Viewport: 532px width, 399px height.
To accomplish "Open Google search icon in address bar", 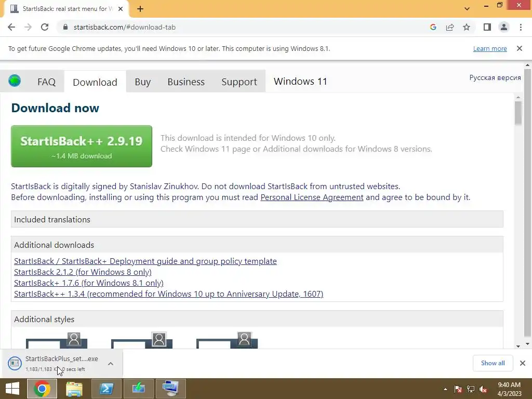I will (x=433, y=27).
